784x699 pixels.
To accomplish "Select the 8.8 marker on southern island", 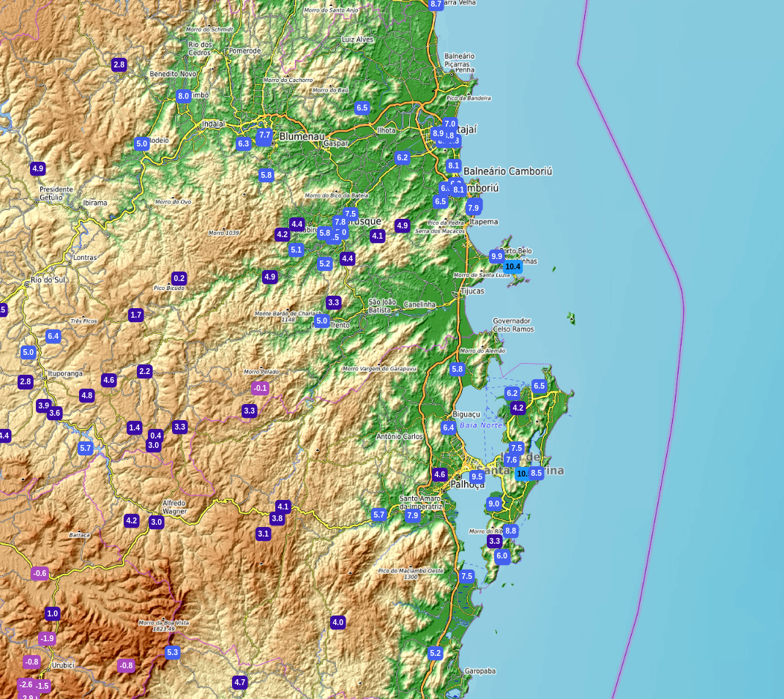I will click(510, 531).
